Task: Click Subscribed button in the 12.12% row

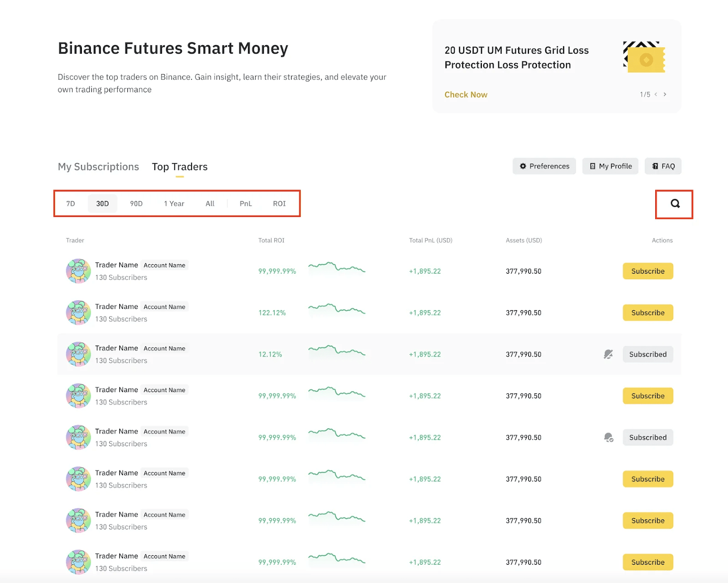Action: click(x=648, y=354)
